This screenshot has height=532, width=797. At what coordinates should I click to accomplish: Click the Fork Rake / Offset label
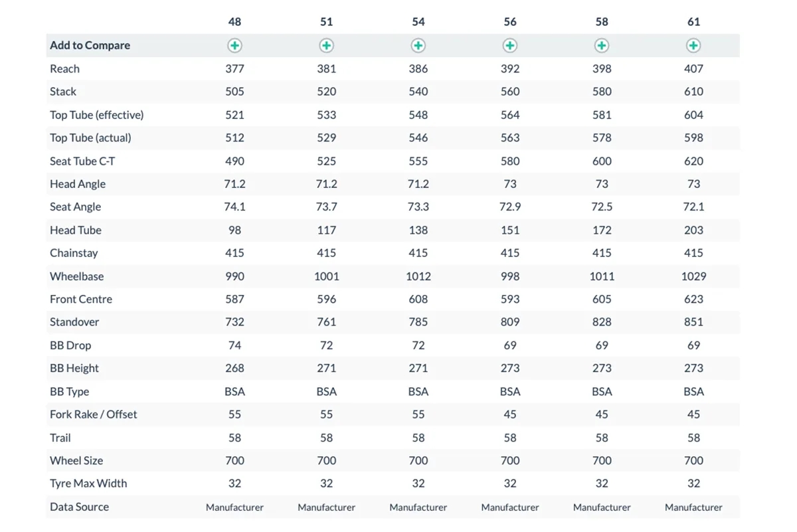click(93, 414)
